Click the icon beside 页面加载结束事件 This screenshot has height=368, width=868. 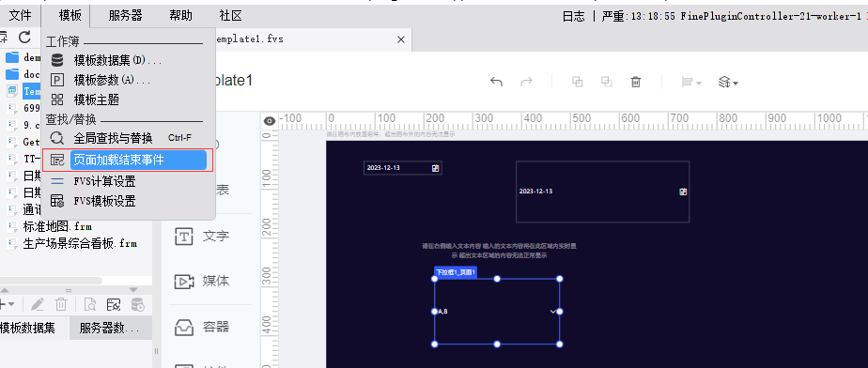coord(57,160)
